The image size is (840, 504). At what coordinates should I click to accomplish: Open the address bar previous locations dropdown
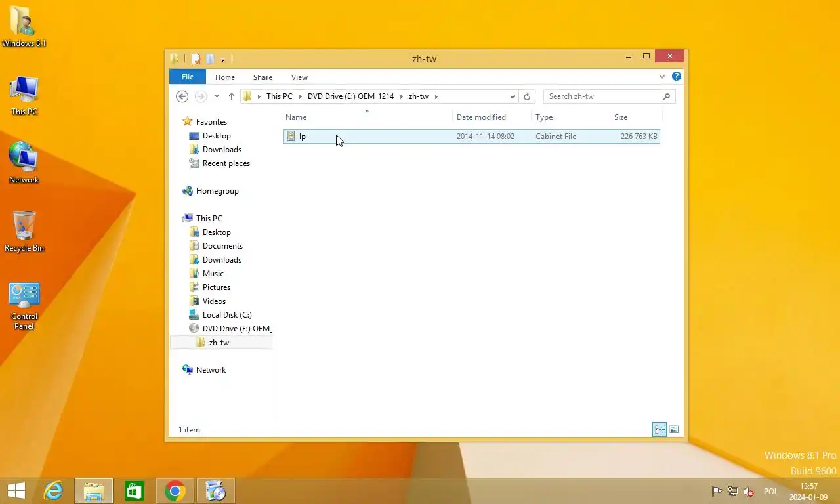[513, 96]
